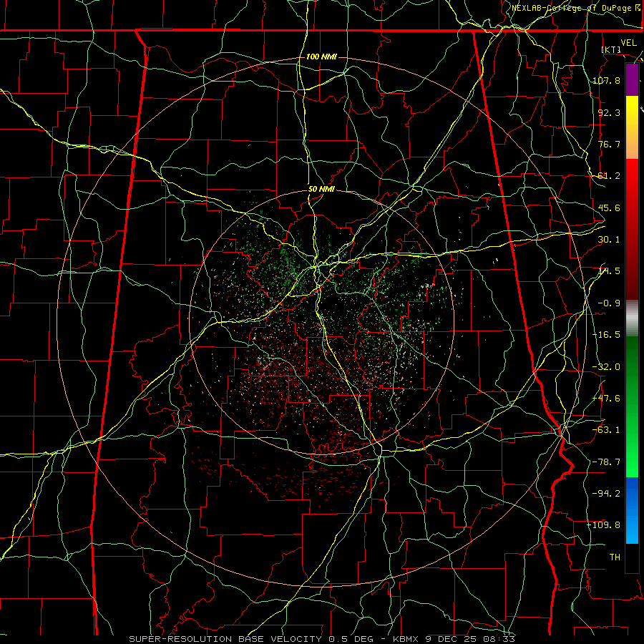Click the "50 NMI" range ring label

[321, 190]
